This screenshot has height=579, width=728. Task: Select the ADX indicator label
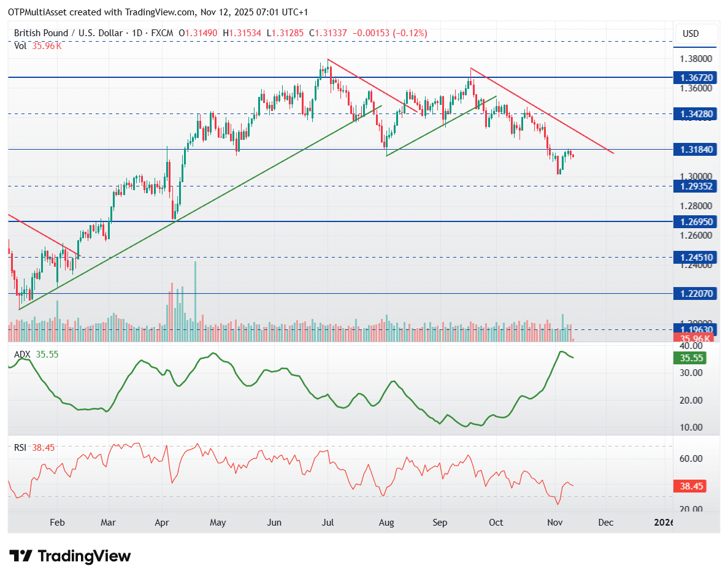point(21,355)
